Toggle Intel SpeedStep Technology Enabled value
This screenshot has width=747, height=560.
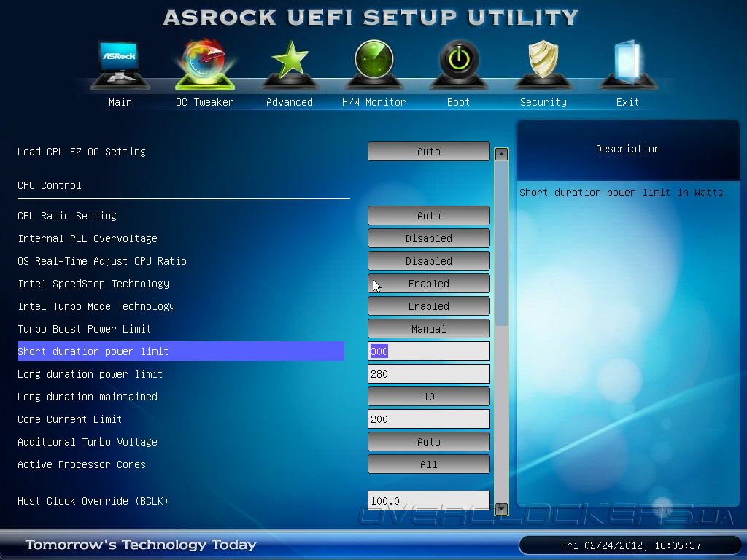pos(429,284)
